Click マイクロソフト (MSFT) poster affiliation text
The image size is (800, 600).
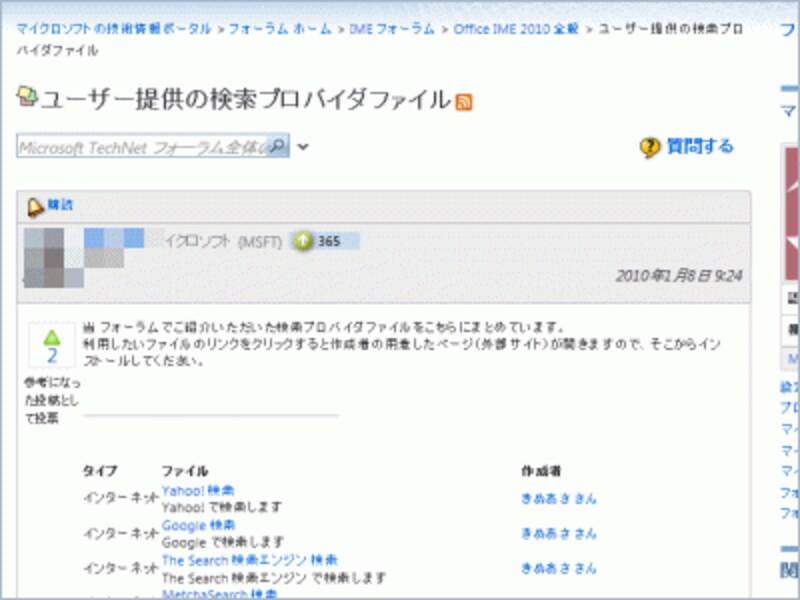coord(223,241)
